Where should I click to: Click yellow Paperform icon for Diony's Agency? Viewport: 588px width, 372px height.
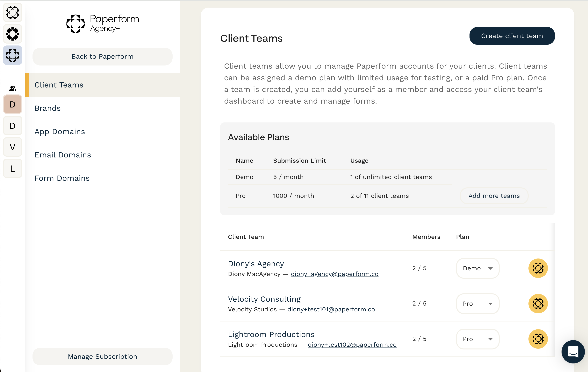538,268
